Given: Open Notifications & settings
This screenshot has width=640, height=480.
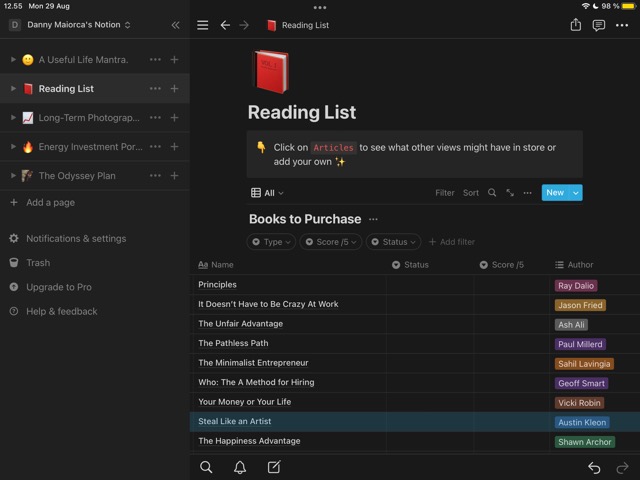Looking at the screenshot, I should 68,238.
